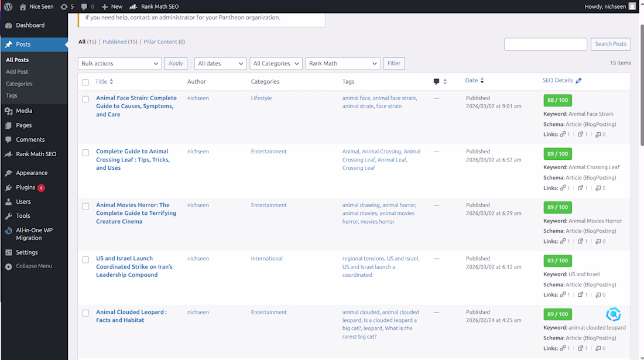Expand the All dates filter dropdown
The height and width of the screenshot is (360, 644).
[220, 63]
